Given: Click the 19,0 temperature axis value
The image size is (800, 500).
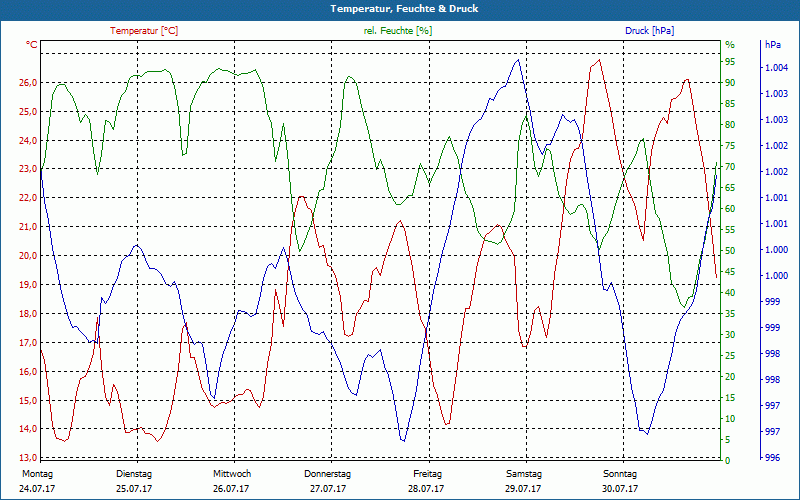Looking at the screenshot, I should tap(29, 285).
